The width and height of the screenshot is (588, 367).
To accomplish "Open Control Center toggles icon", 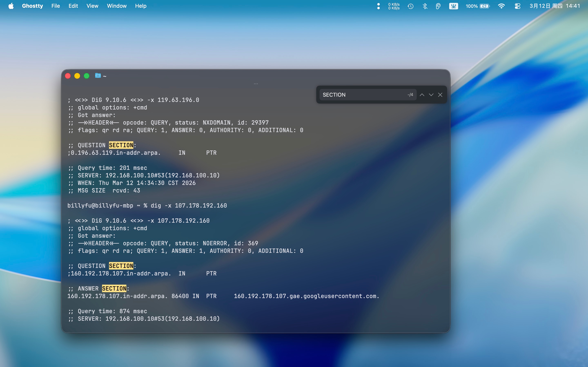I will pyautogui.click(x=517, y=6).
